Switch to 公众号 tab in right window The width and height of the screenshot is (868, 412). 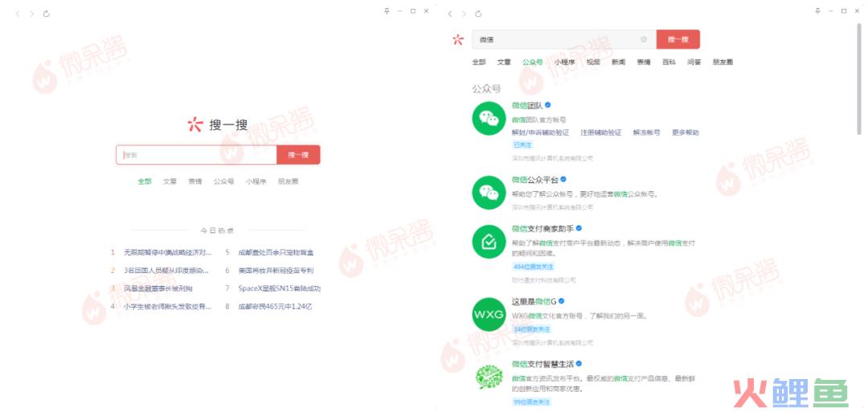click(x=533, y=63)
